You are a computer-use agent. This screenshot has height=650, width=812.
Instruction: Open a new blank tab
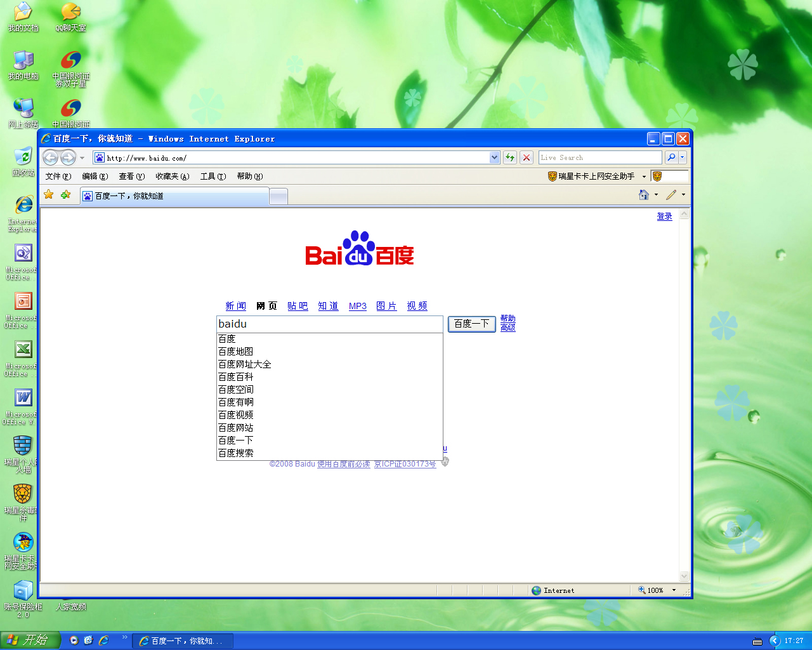[x=278, y=197]
